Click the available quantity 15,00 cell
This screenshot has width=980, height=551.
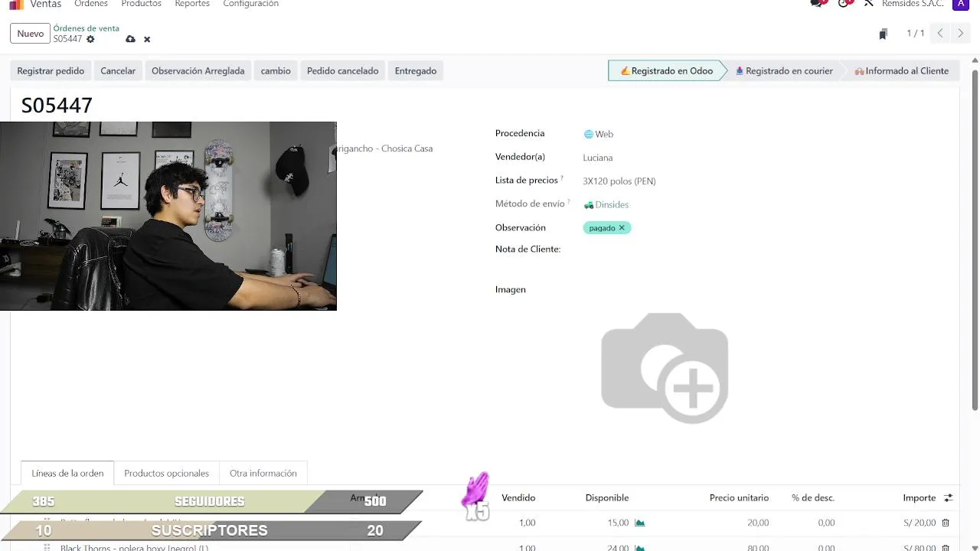(618, 523)
